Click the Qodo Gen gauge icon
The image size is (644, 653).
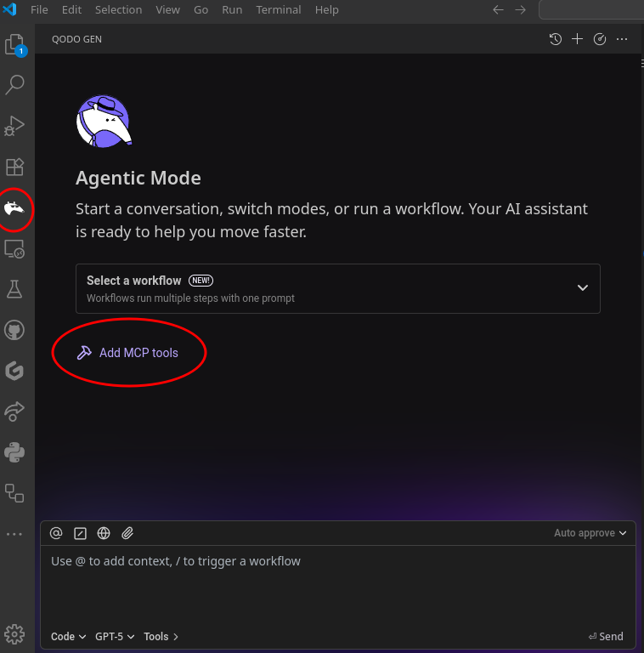point(600,39)
